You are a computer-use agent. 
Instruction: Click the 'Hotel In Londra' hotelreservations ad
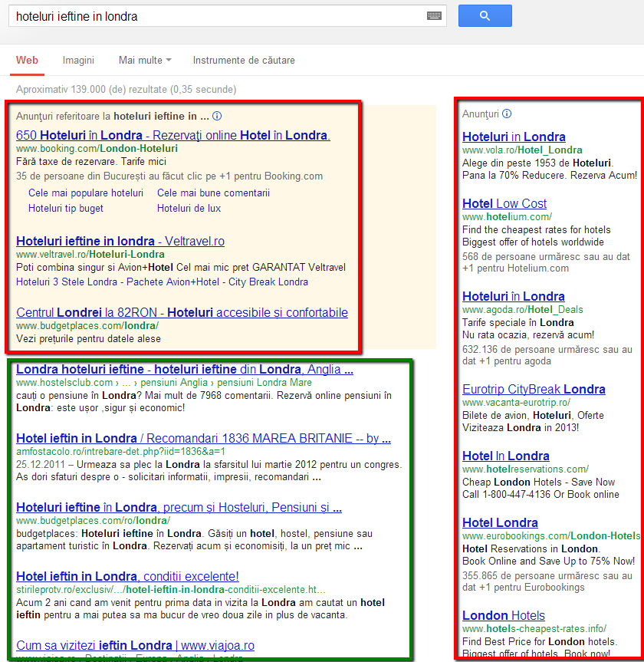(x=506, y=456)
